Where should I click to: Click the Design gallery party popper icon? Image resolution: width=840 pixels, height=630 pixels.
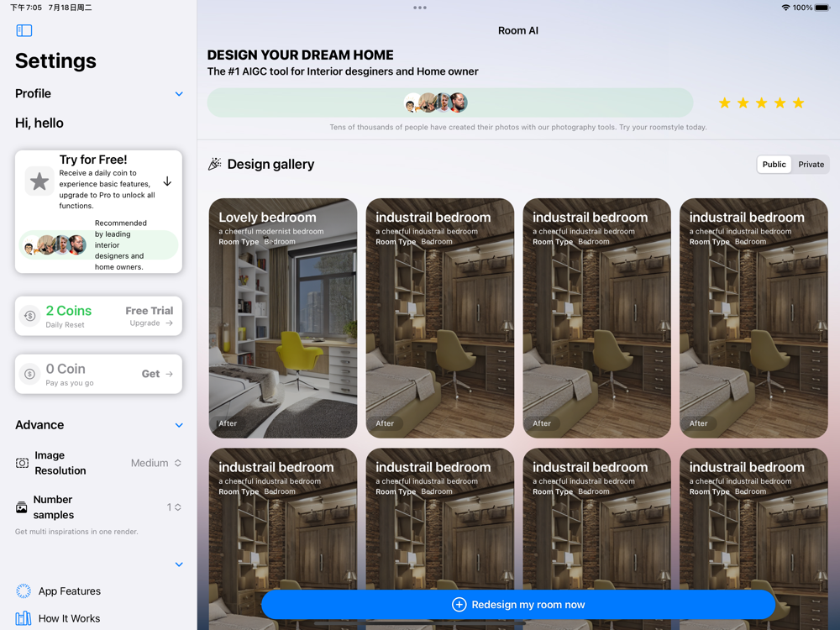coord(215,165)
